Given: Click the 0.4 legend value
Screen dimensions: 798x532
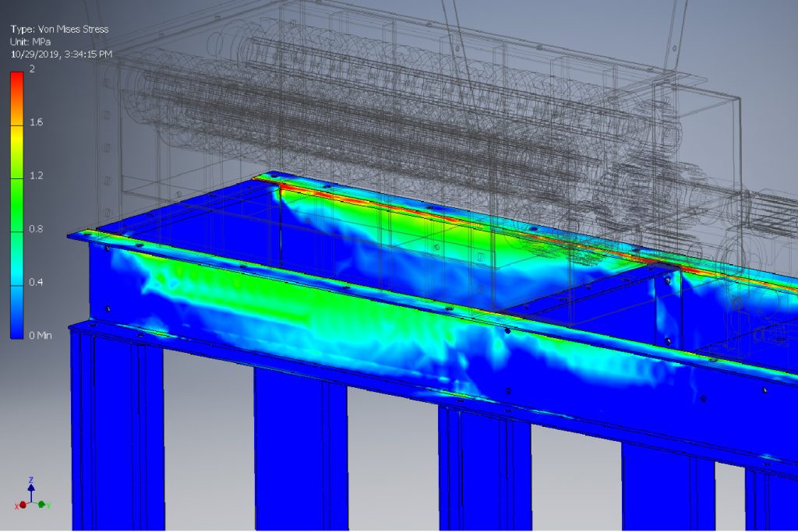Looking at the screenshot, I should pyautogui.click(x=36, y=281).
